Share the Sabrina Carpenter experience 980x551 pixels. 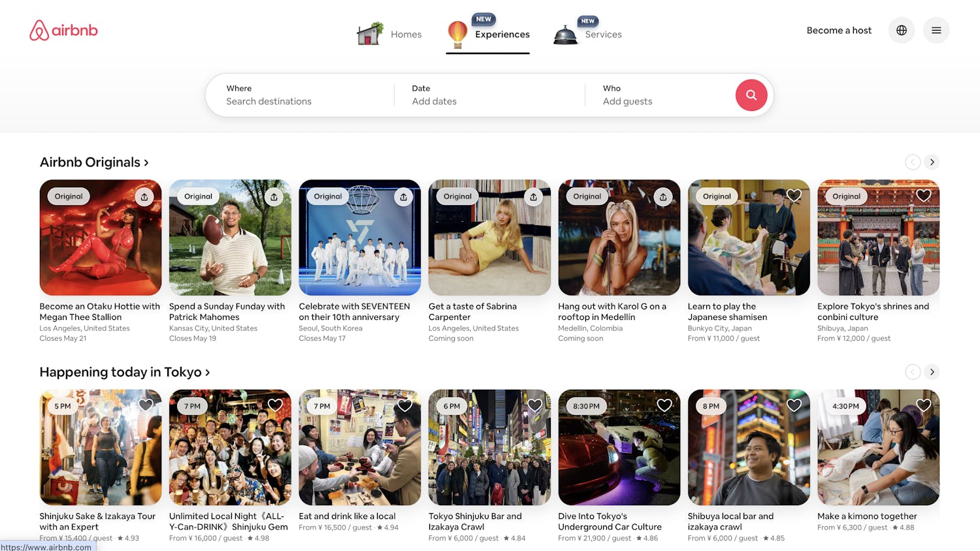point(533,197)
